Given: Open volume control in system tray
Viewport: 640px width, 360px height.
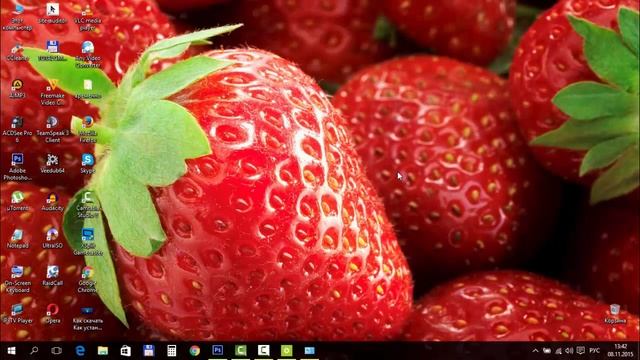Looking at the screenshot, I should pos(569,351).
